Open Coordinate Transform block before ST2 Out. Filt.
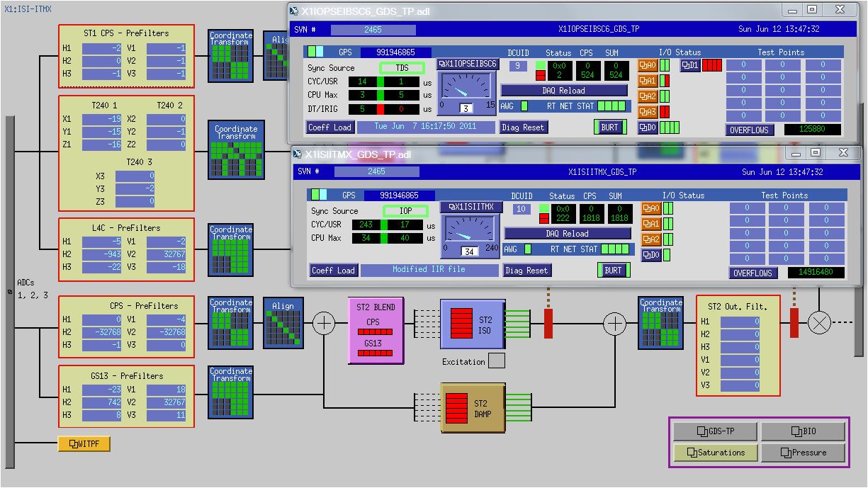 point(660,322)
